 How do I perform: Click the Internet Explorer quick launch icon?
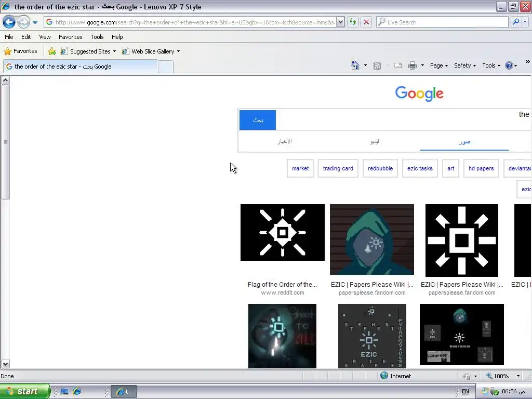point(77,392)
